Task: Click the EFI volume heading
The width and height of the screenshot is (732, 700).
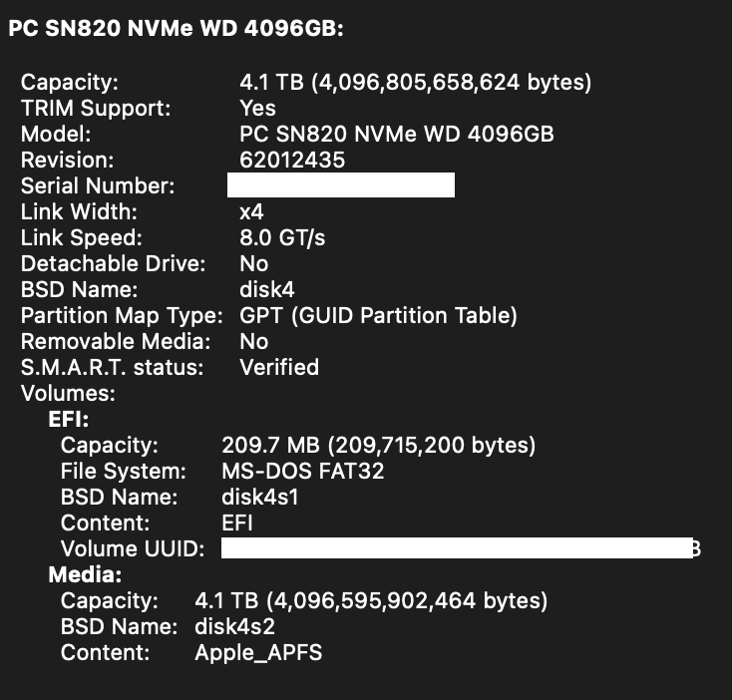Action: point(69,420)
